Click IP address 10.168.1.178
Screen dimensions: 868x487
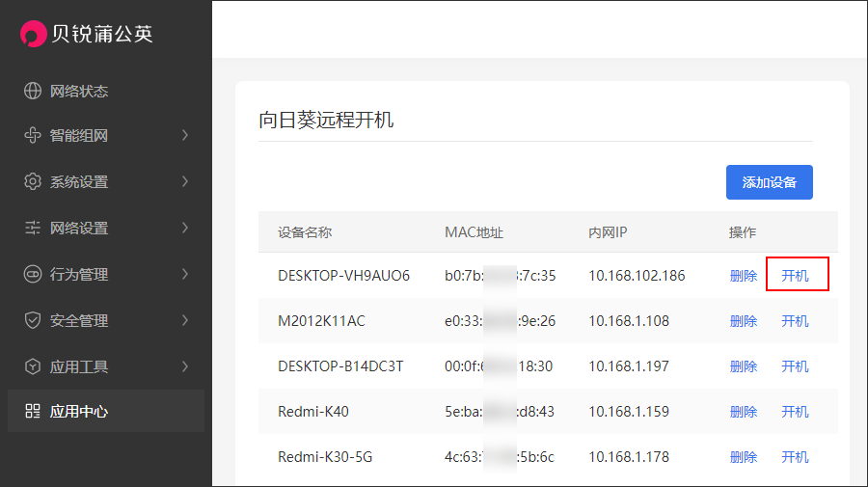(628, 457)
